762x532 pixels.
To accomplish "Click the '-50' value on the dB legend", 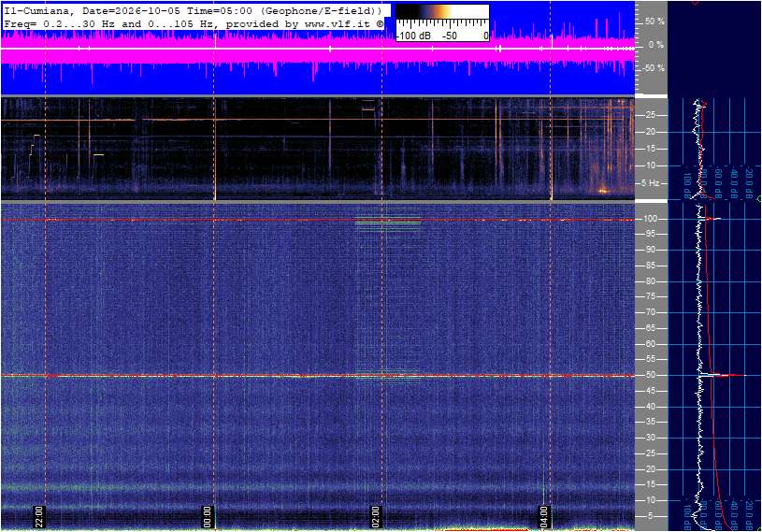I will [449, 36].
